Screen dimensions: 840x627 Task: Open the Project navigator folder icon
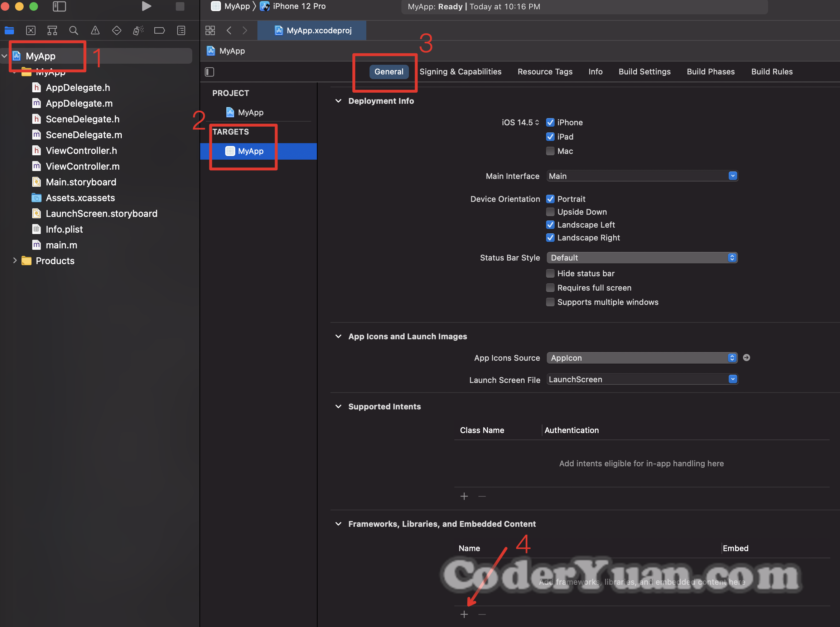9,30
